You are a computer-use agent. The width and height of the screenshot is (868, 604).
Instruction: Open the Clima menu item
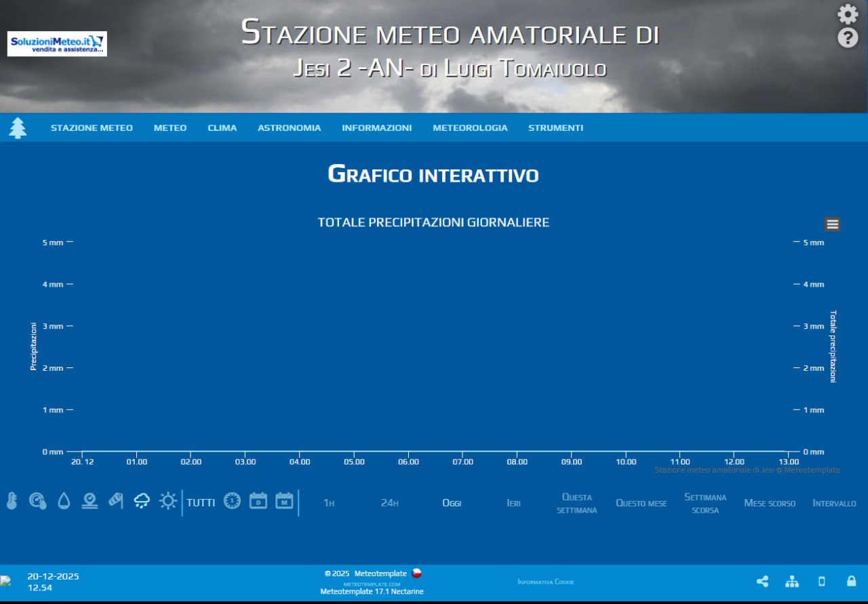coord(222,128)
